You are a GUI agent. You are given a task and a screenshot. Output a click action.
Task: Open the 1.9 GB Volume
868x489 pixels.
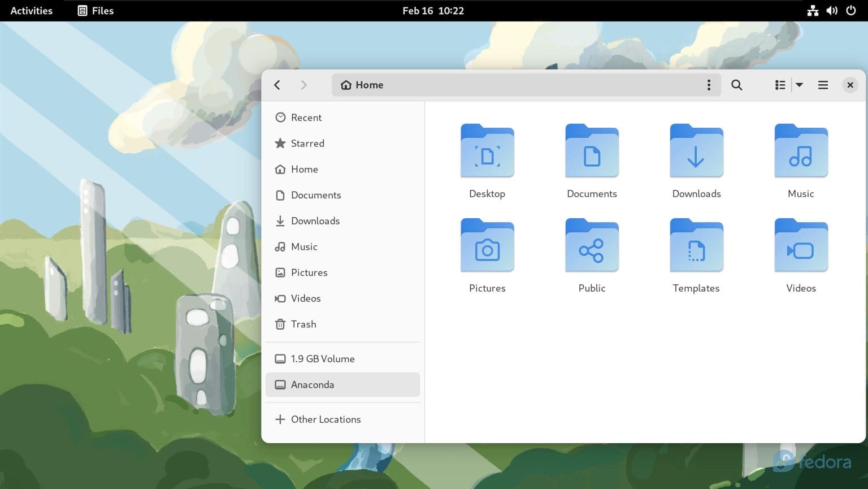click(323, 358)
